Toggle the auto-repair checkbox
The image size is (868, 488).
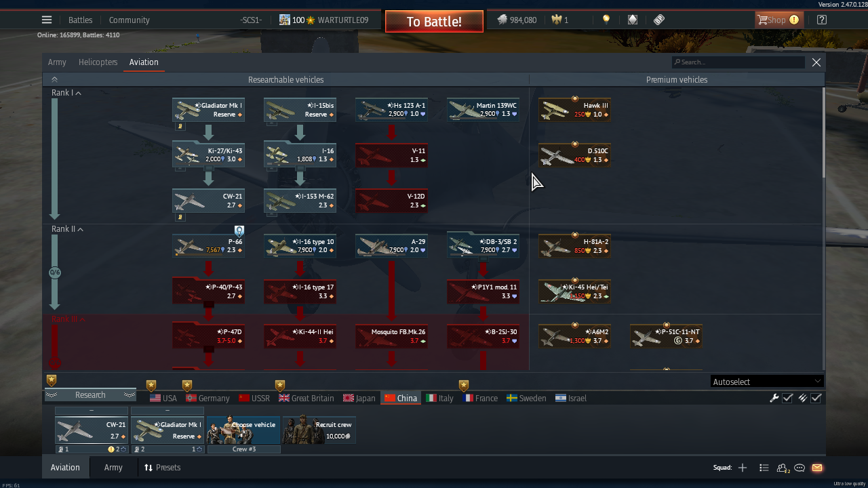(788, 398)
